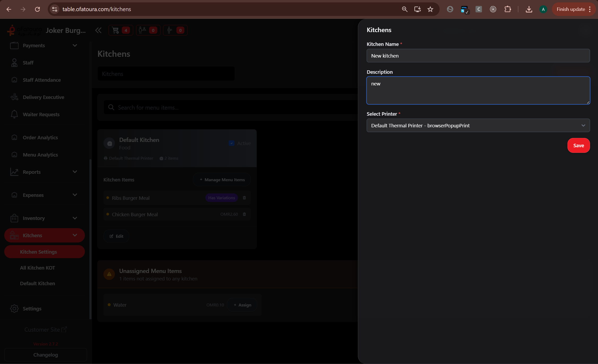The height and width of the screenshot is (364, 598).
Task: Click the Description textarea resize handle
Action: (588, 102)
